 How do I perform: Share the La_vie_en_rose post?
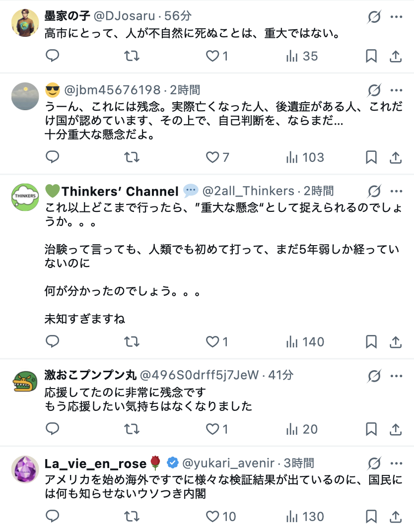(396, 517)
